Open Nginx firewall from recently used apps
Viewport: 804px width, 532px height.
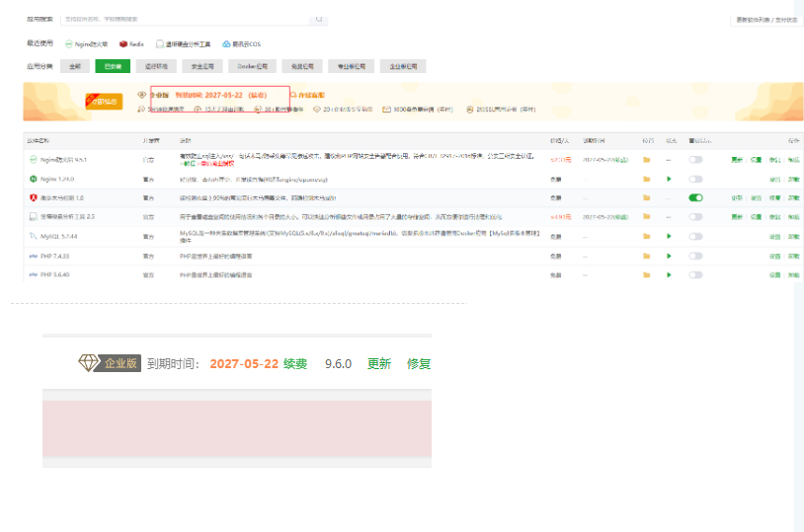[86, 44]
